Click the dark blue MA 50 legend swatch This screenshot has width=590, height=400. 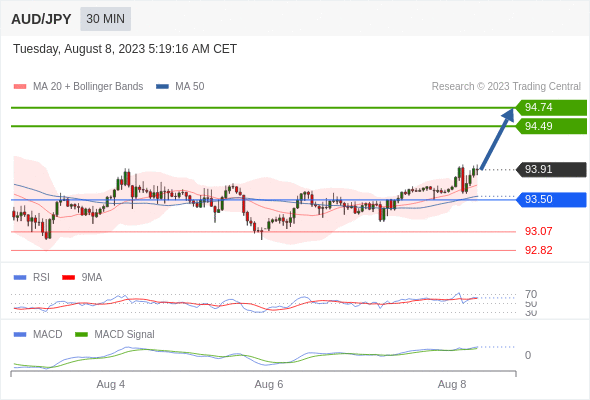[x=163, y=87]
